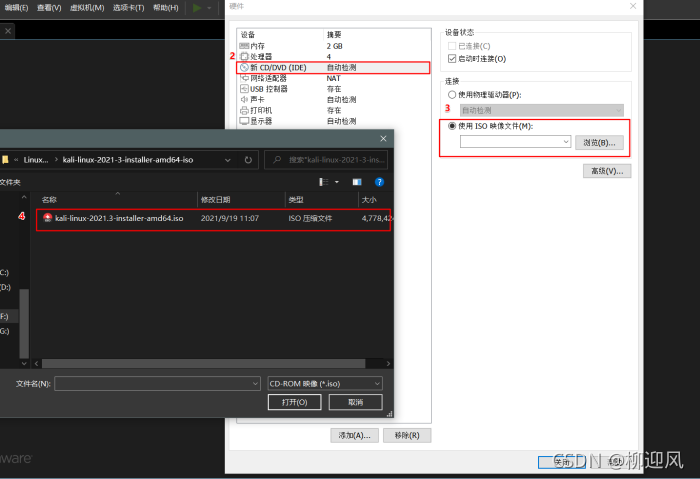This screenshot has width=700, height=479.
Task: Select the Memory (内存) device row
Action: click(x=333, y=46)
